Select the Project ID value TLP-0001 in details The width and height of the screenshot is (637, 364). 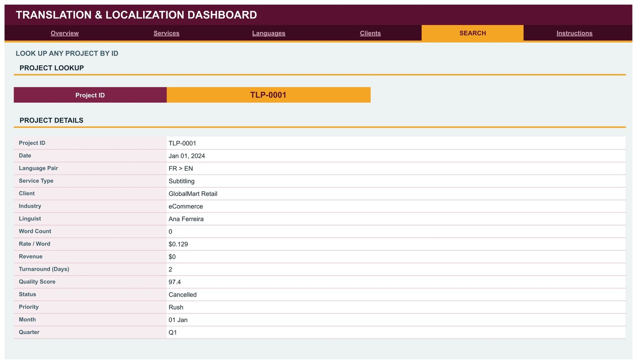pos(182,143)
